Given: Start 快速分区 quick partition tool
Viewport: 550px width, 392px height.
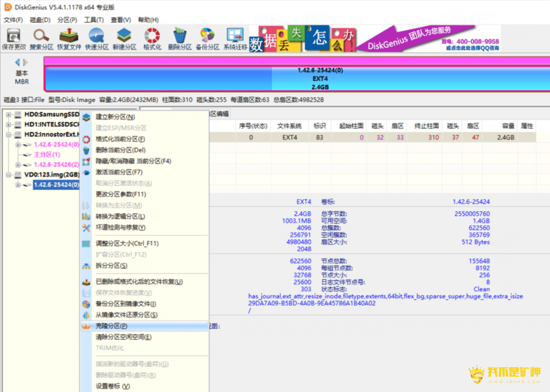Looking at the screenshot, I should click(x=97, y=39).
